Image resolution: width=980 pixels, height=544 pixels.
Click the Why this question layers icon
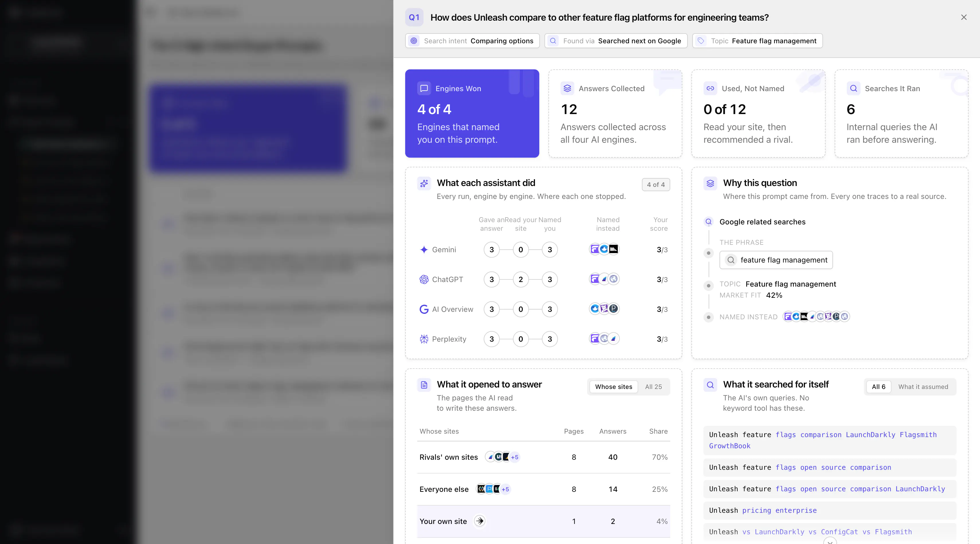(710, 183)
